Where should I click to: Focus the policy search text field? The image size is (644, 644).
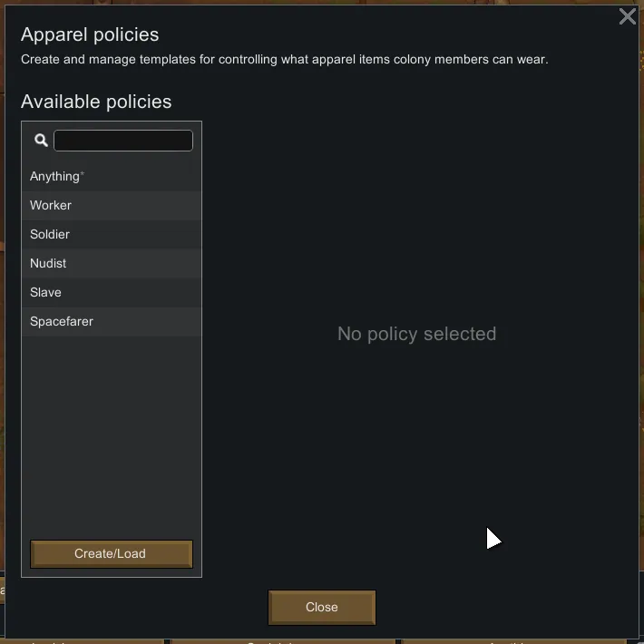123,141
